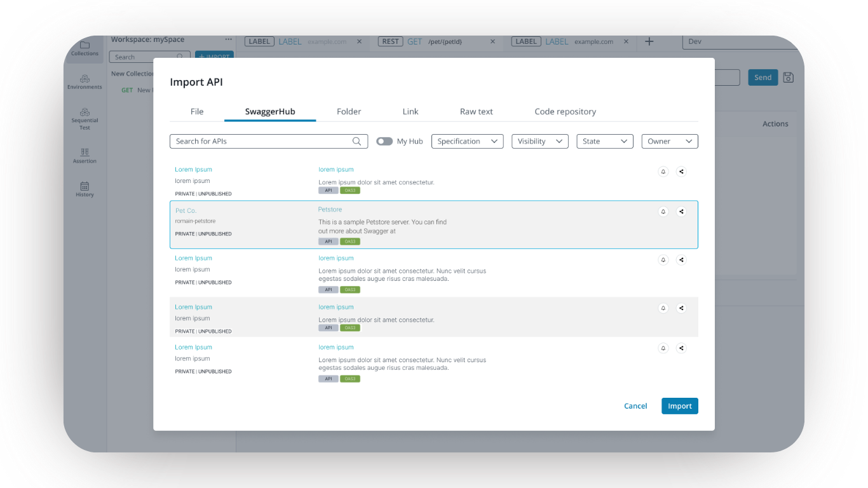
Task: Switch to the Folder tab
Action: 349,112
